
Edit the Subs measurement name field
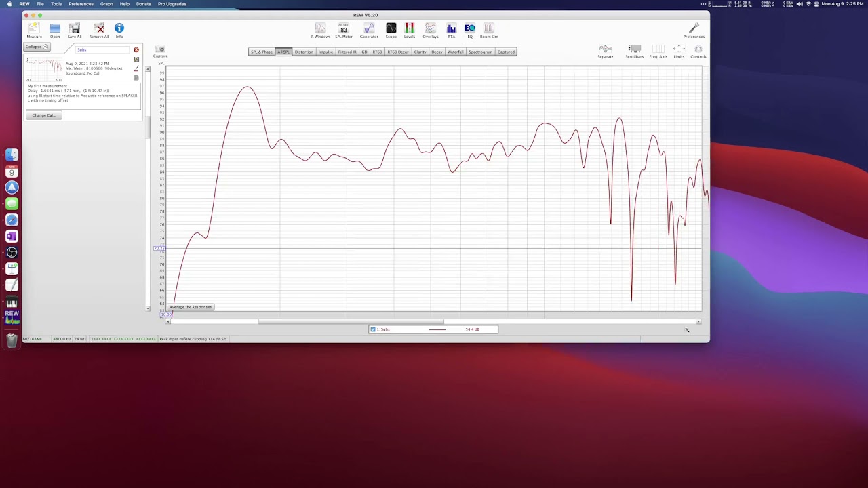tap(102, 49)
